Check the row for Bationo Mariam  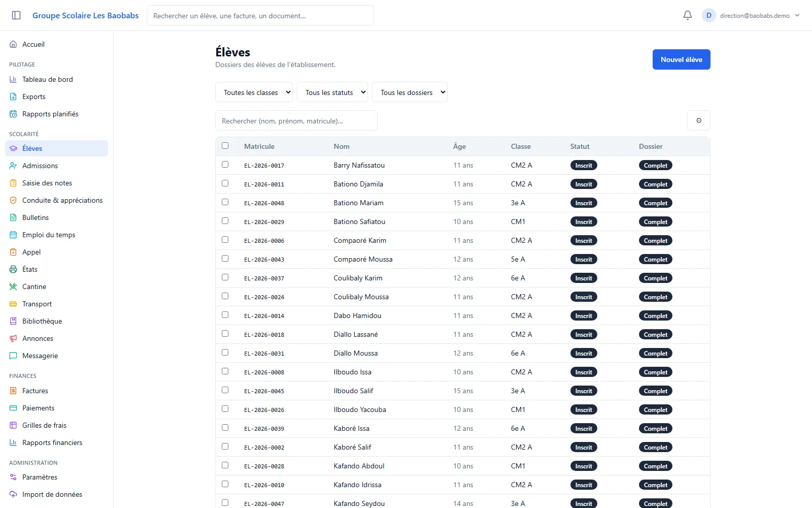225,202
